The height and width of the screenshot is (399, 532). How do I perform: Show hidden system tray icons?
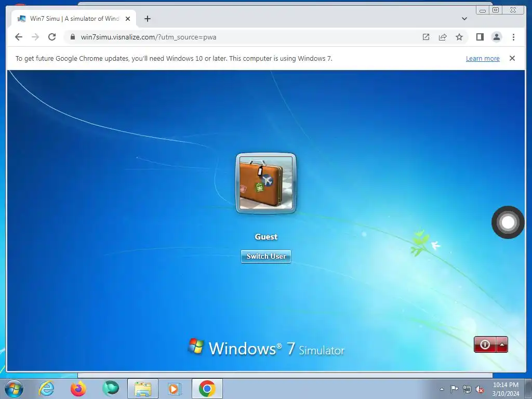click(442, 389)
